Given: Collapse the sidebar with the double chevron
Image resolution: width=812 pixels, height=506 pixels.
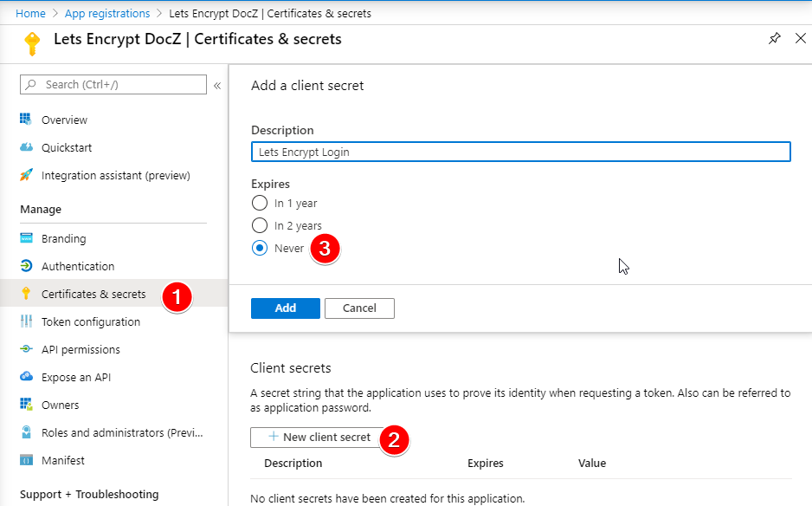Looking at the screenshot, I should tap(217, 85).
